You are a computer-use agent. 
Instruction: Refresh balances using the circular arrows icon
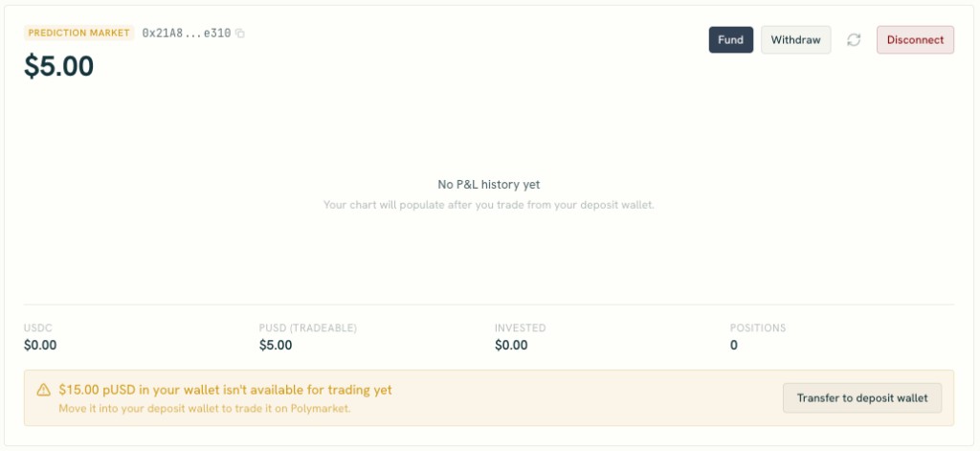tap(854, 39)
